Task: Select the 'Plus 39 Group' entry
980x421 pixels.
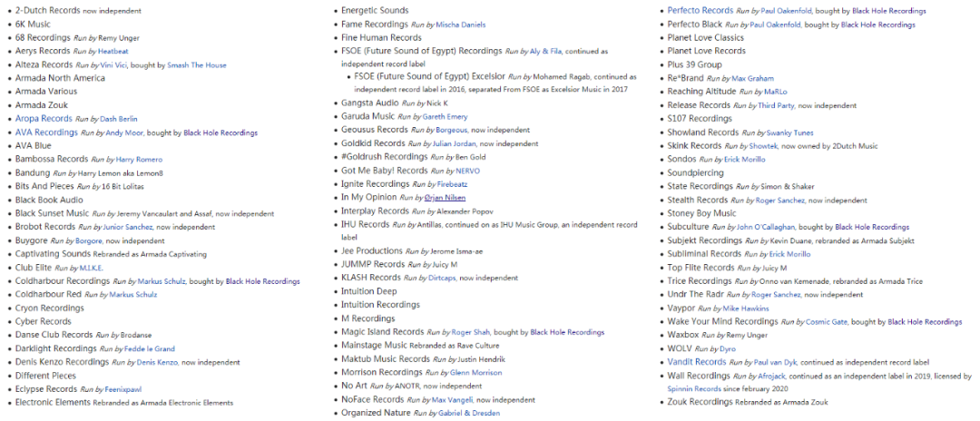Action: [694, 64]
